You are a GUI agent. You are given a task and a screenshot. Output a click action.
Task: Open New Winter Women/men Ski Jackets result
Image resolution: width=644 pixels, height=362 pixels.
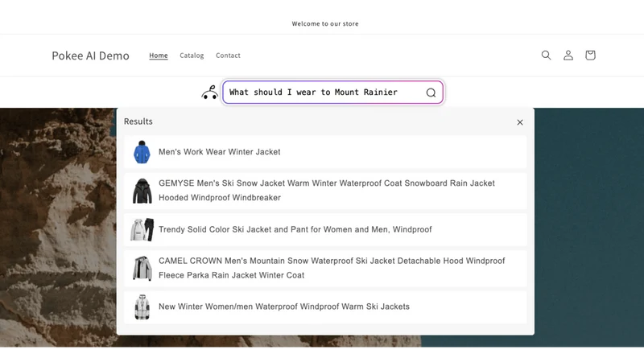325,307
